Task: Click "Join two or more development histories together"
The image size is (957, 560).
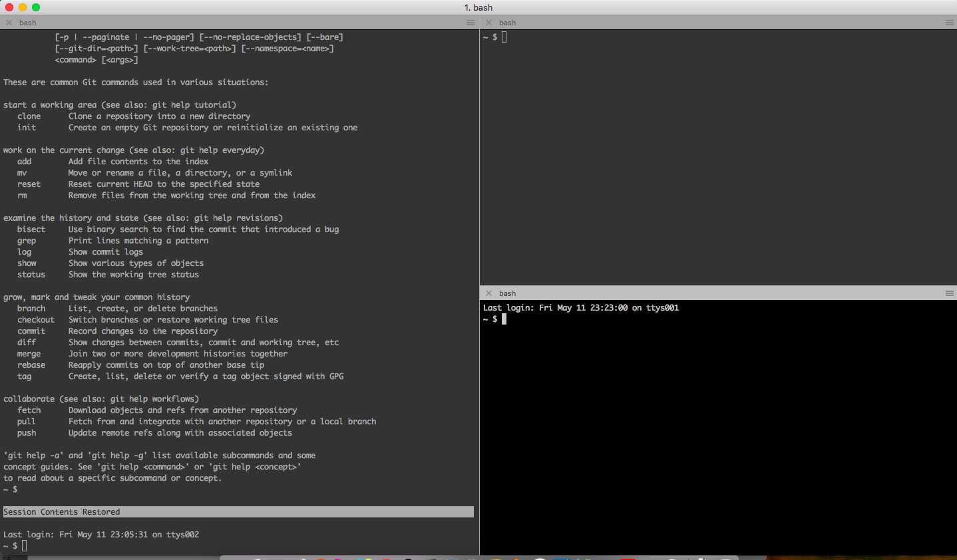Action: pyautogui.click(x=178, y=354)
